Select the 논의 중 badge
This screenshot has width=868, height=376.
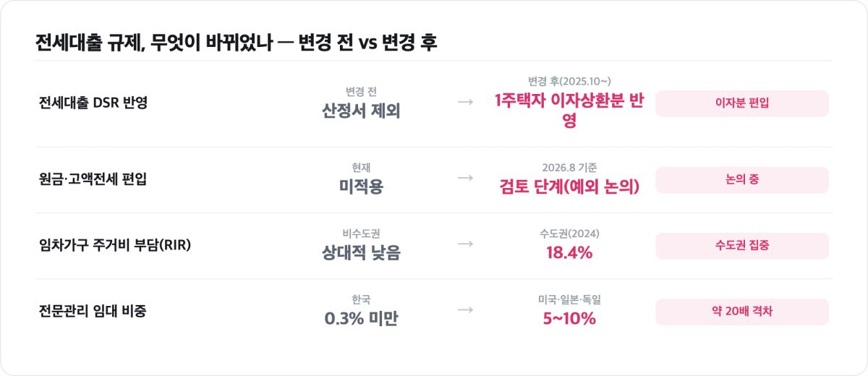pos(742,180)
